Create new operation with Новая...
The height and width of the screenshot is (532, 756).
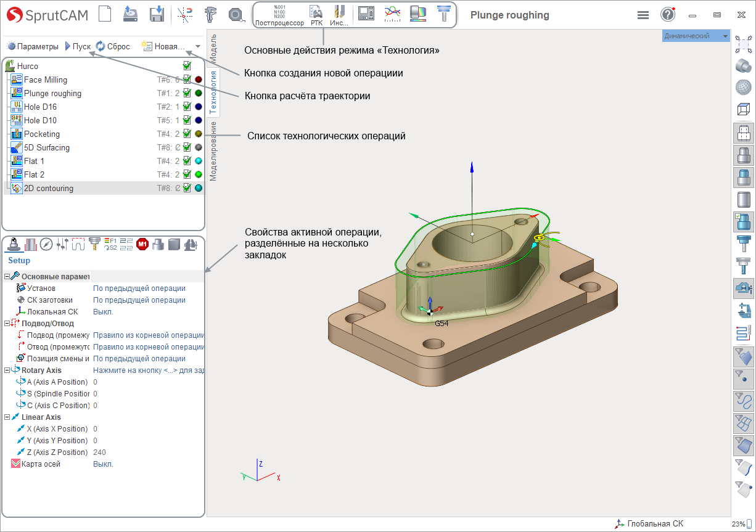coord(163,46)
